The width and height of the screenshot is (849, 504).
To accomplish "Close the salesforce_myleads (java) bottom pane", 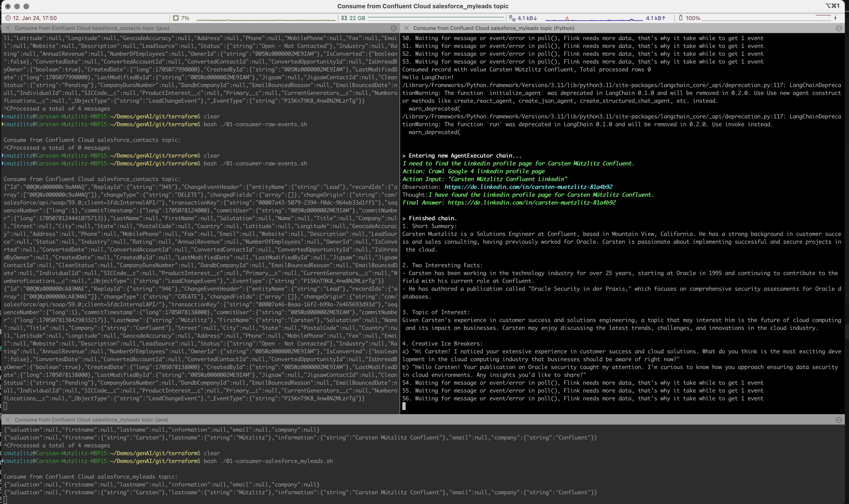I will coord(8,420).
